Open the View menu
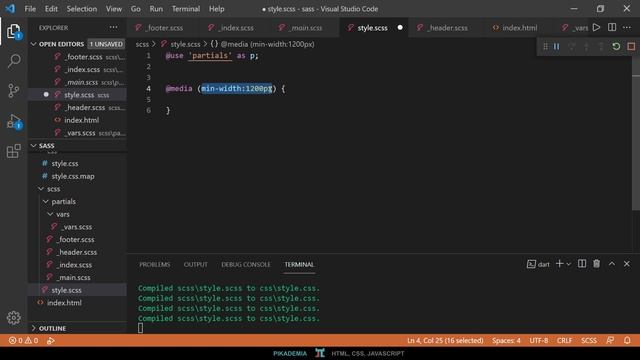Viewport: 640px width, 360px height. [114, 9]
